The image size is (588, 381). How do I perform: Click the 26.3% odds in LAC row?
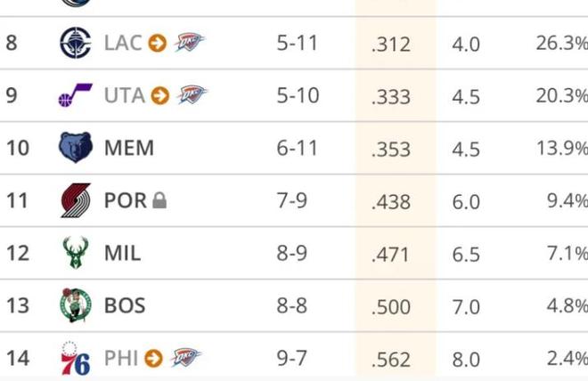tap(561, 44)
